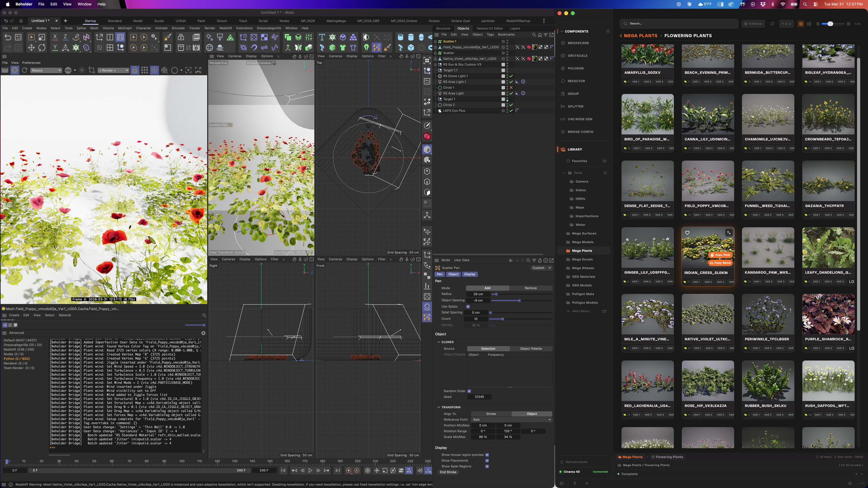Click the play forward button in timeline

tap(310, 471)
